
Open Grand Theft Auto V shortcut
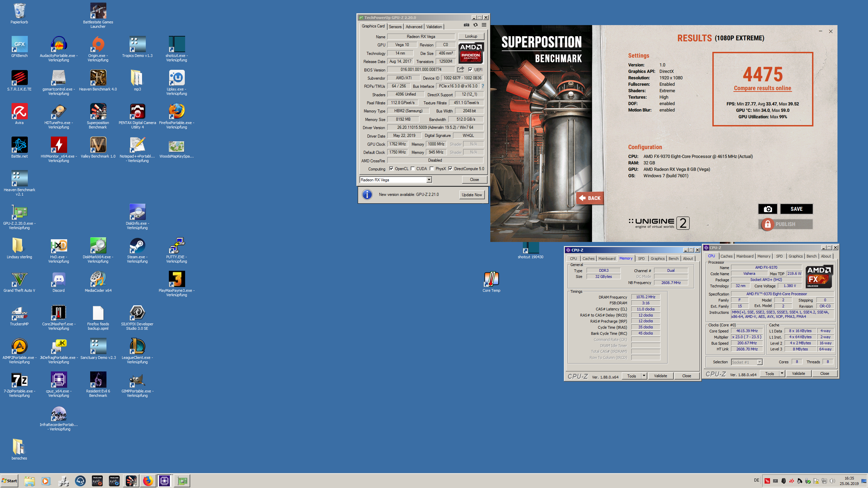(x=19, y=282)
